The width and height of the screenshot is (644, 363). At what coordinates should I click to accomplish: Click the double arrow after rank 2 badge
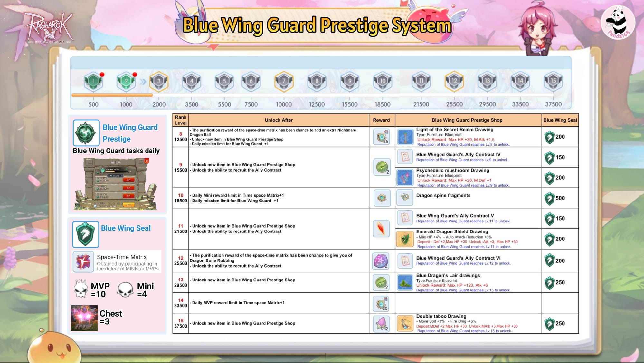pos(143,82)
